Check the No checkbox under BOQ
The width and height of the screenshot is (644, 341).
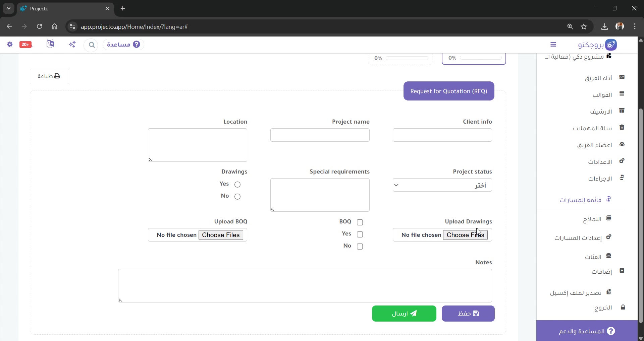(x=360, y=246)
